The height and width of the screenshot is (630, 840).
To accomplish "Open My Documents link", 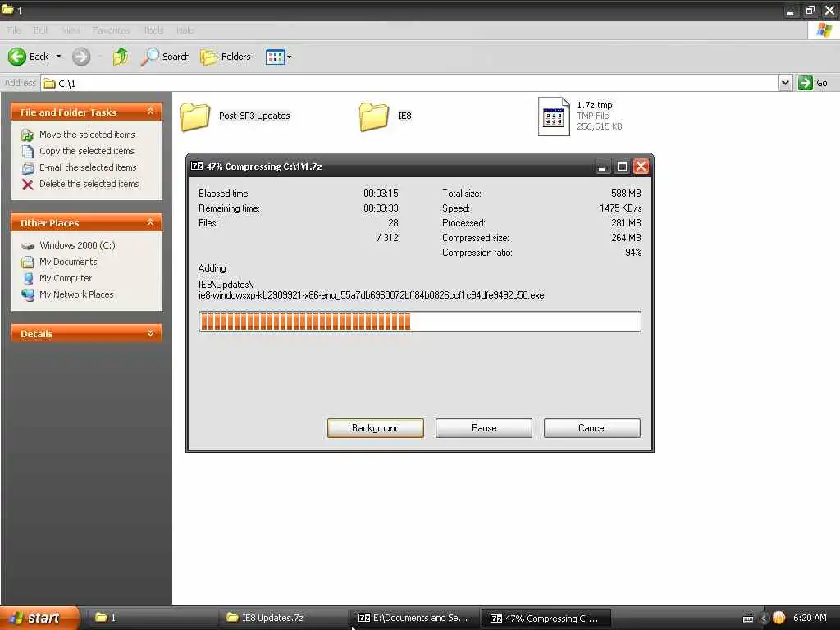I will [x=68, y=262].
